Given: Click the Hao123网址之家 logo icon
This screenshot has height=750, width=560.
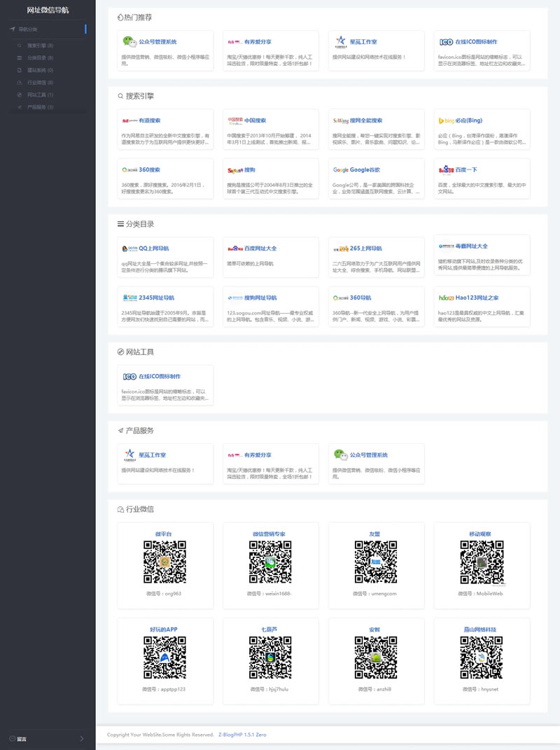Looking at the screenshot, I should point(446,298).
